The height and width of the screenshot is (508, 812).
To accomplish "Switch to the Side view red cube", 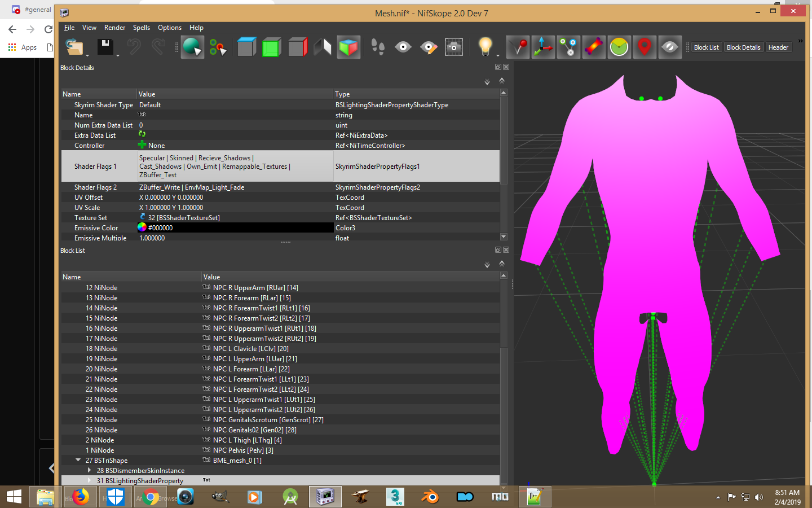I will (x=297, y=47).
